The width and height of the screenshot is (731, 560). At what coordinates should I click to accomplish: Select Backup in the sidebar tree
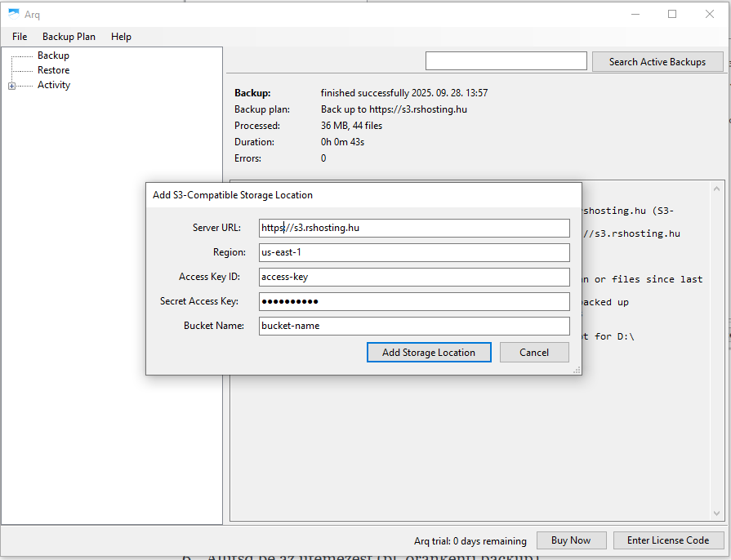point(53,56)
